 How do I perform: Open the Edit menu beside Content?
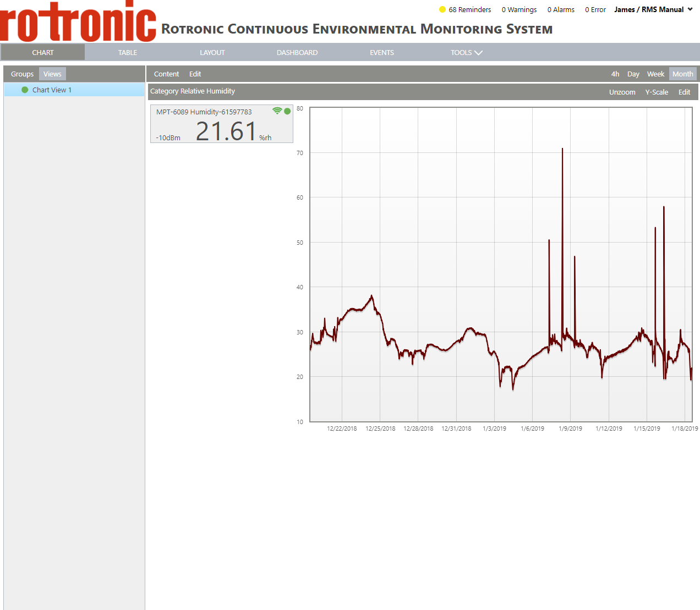(195, 74)
